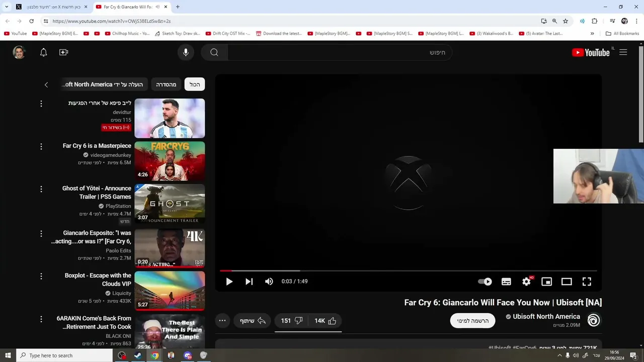Open the create video icon
This screenshot has height=362, width=644.
pos(63,52)
